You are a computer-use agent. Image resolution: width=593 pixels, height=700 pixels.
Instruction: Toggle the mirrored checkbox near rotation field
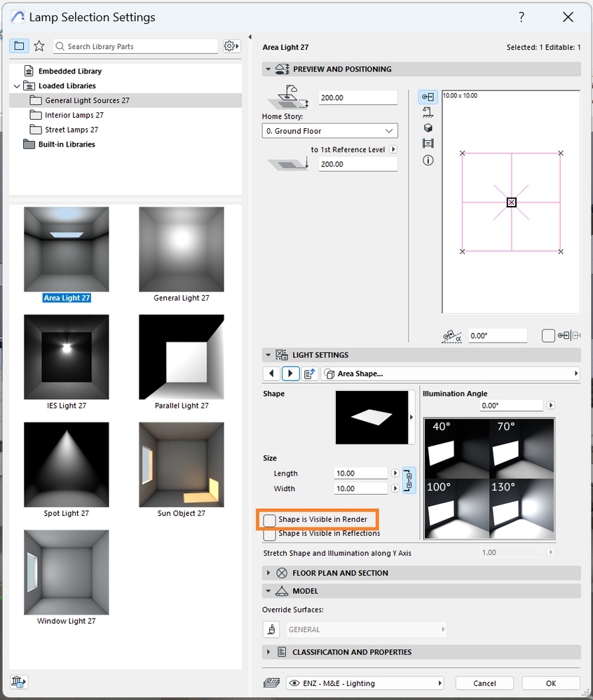(x=548, y=335)
